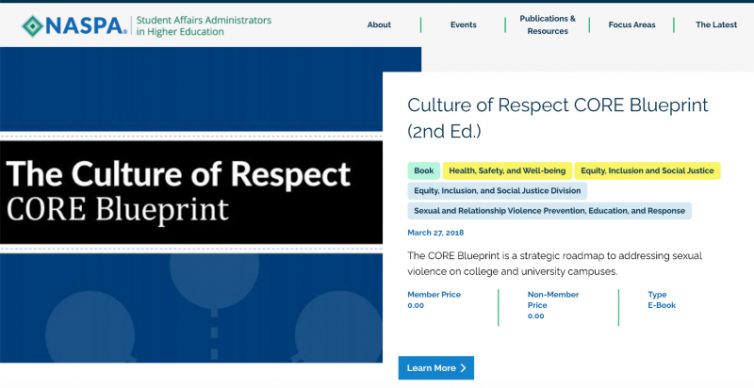Open the Sexual and Relationship Violence Prevention tag
This screenshot has width=754, height=388.
550,211
